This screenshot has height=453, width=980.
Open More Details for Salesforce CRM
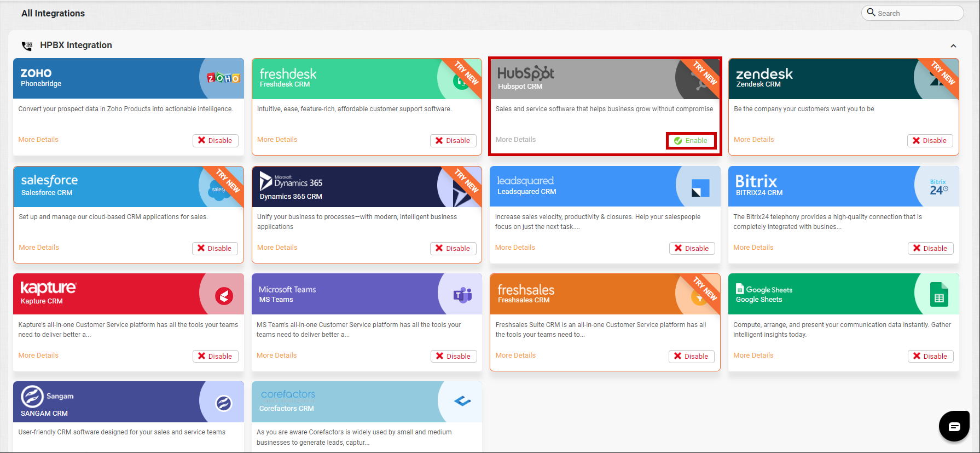(39, 248)
